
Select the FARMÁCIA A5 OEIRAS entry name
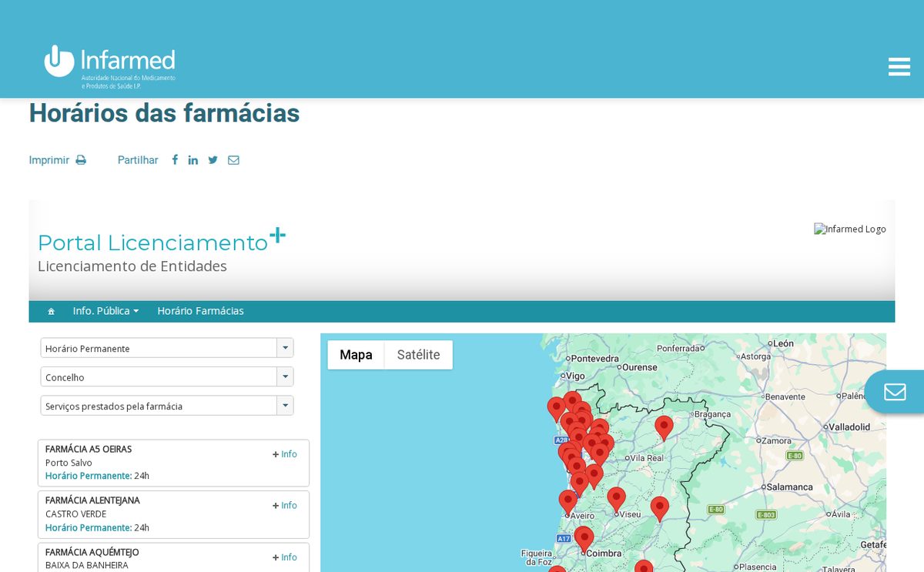pos(89,449)
